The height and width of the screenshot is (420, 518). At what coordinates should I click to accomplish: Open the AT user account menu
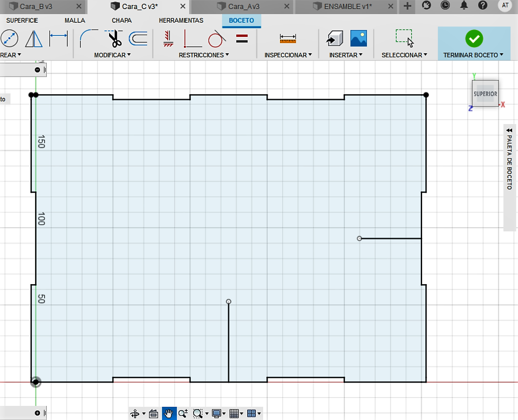pos(505,5)
